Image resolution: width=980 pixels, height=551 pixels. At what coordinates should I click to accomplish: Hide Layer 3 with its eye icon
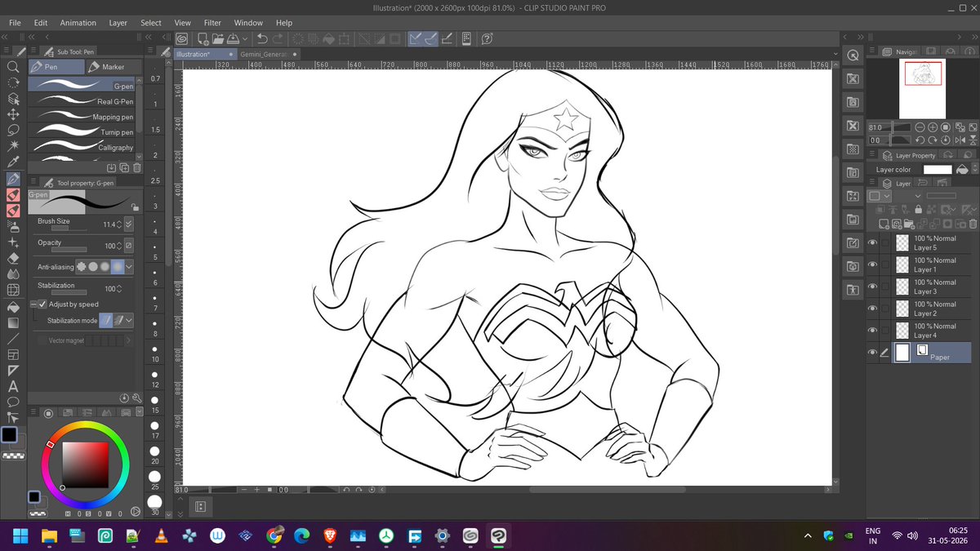click(872, 287)
